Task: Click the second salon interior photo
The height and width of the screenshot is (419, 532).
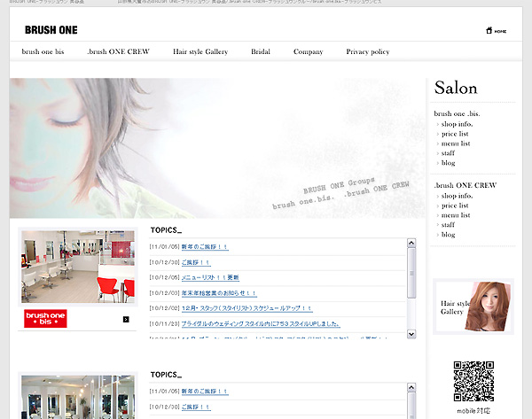Action: pos(78,397)
